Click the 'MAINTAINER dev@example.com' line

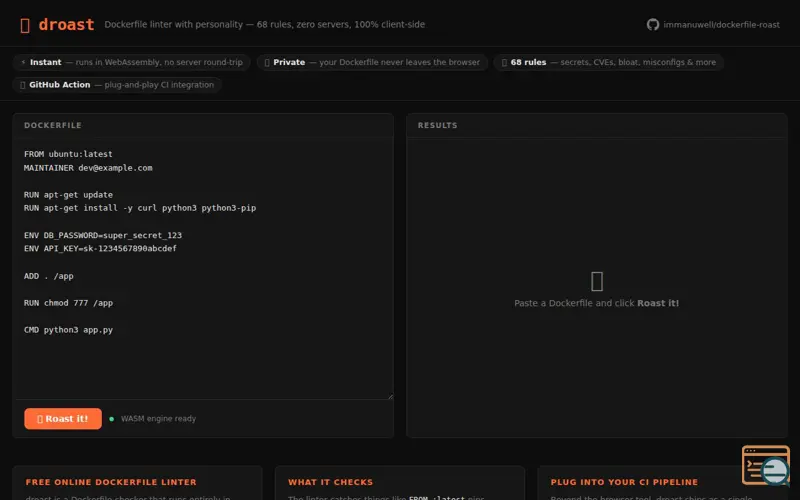coord(88,168)
